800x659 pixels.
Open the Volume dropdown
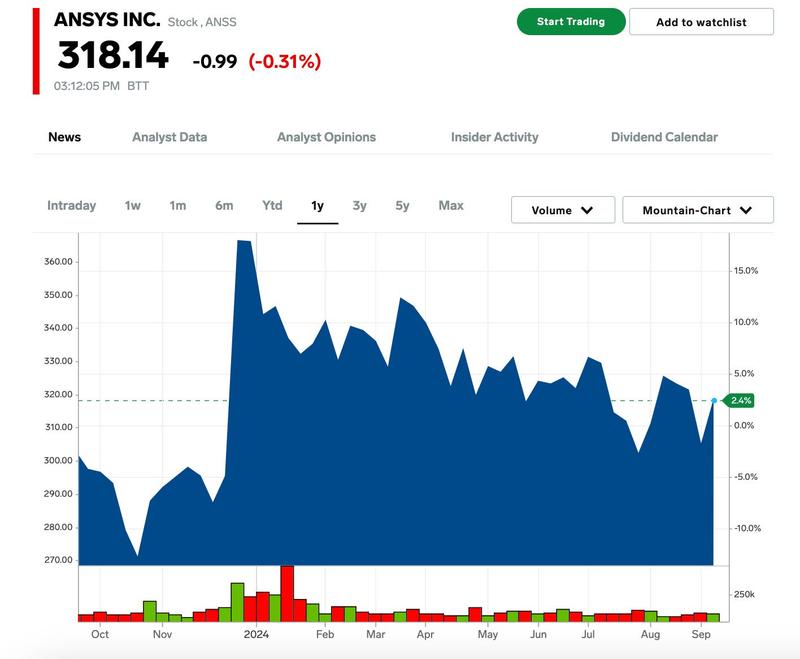pos(563,210)
